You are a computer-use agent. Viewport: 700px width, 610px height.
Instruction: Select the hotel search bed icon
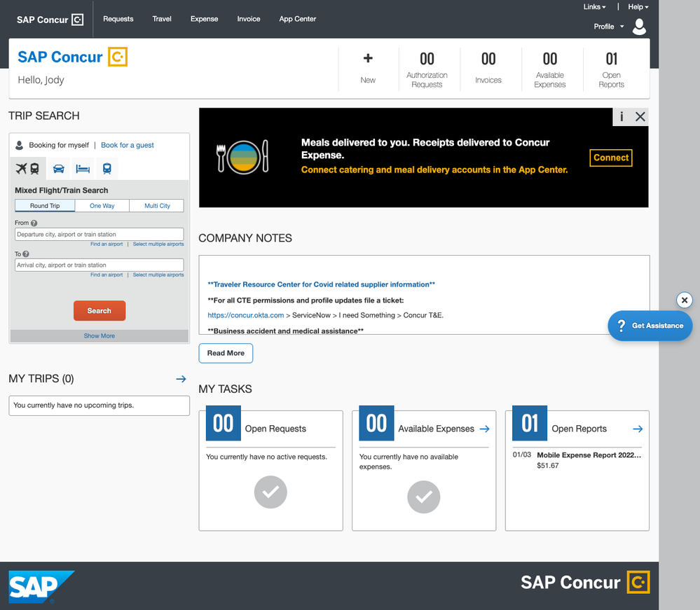(83, 169)
